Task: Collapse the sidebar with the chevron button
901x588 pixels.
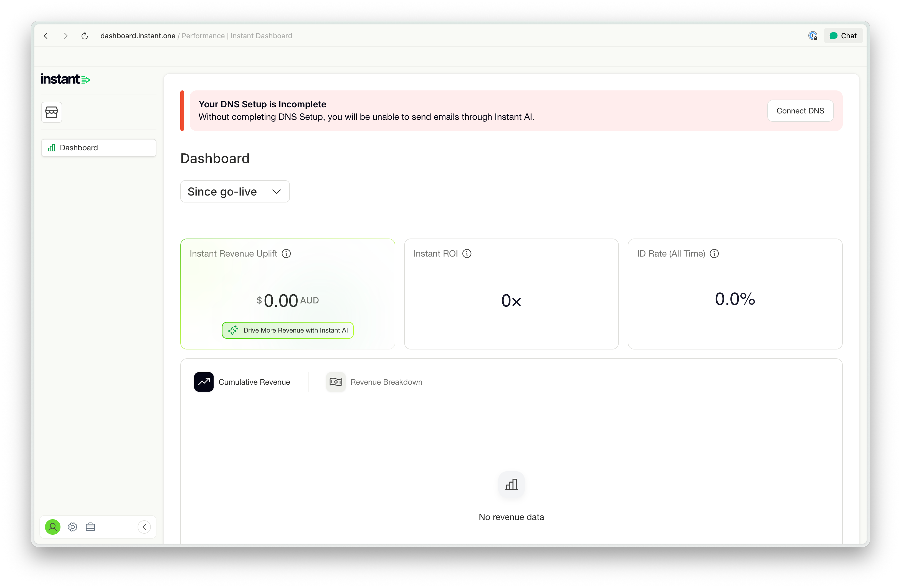Action: pyautogui.click(x=144, y=527)
